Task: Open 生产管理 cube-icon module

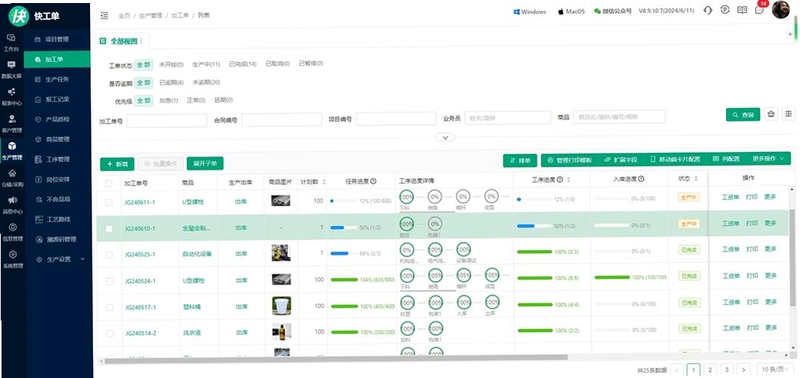Action: click(x=11, y=150)
